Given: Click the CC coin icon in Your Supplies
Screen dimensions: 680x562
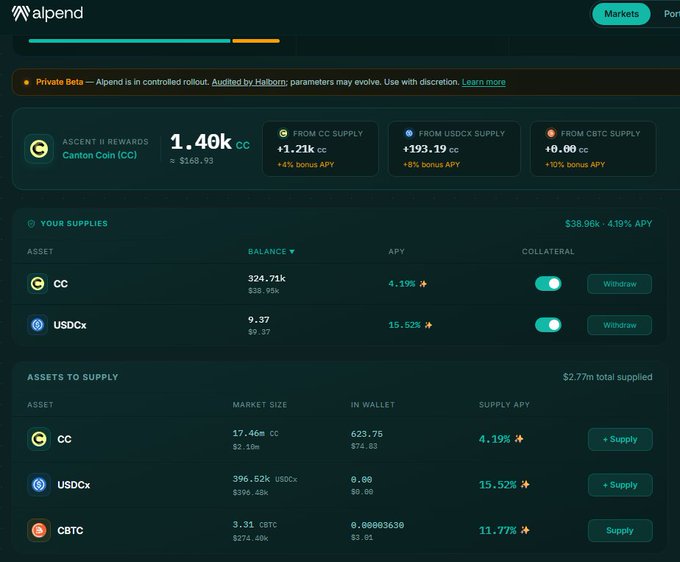Looking at the screenshot, I should click(37, 284).
